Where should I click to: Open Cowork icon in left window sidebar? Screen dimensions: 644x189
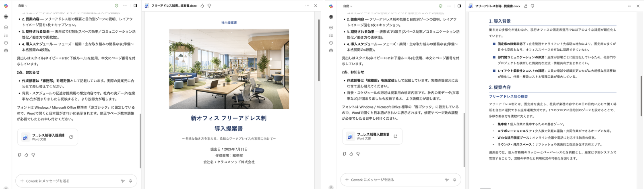[x=6, y=17]
